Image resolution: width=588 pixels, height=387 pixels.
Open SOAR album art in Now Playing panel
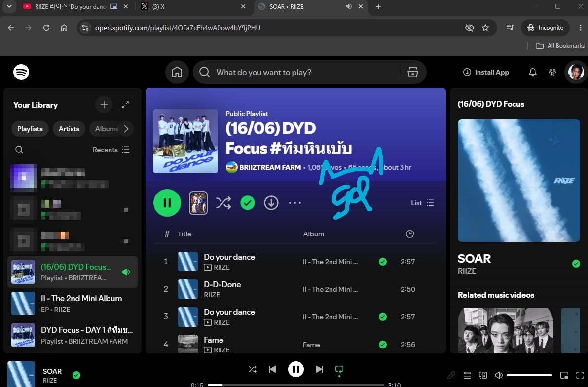tap(519, 181)
